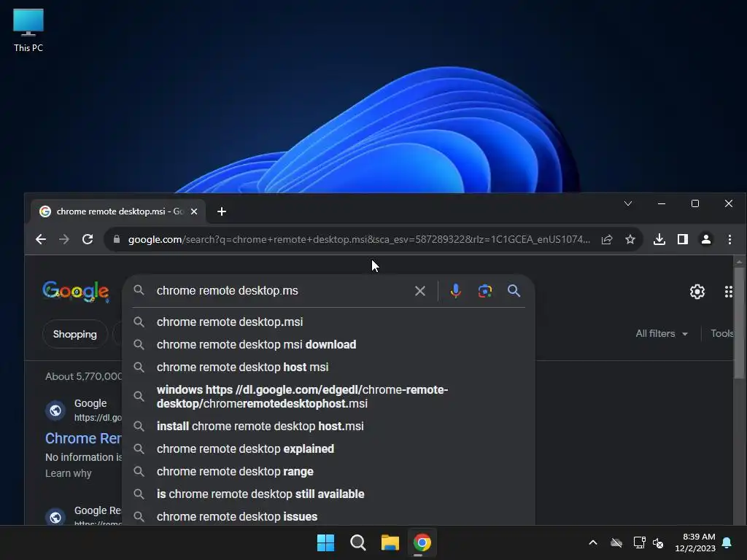The width and height of the screenshot is (747, 560).
Task: Choose suggestion 'chrome remote desktop.msi'
Action: coord(329,322)
